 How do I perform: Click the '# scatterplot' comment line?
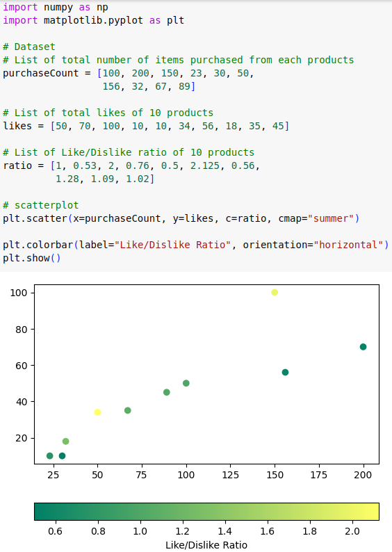[41, 205]
